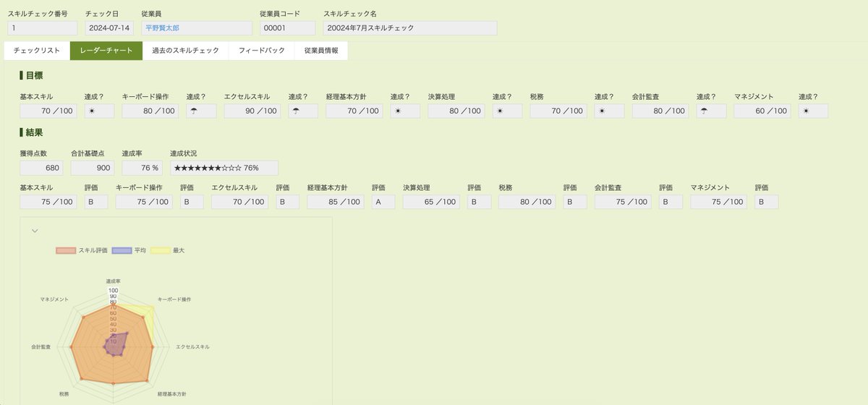Viewport: 868px width, 405px height.
Task: Click the sun icon for 税務 達成
Action: (x=601, y=111)
